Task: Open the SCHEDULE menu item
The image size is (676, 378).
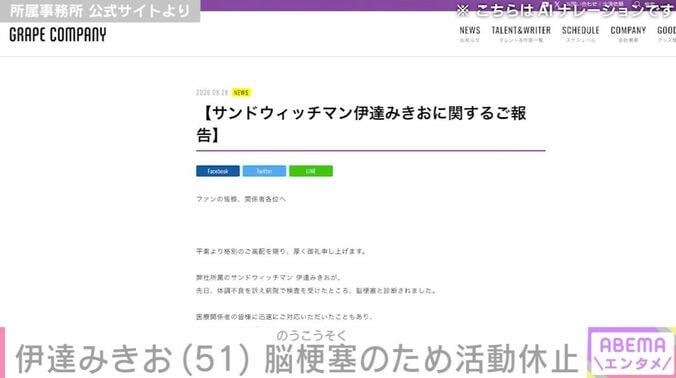Action: (x=580, y=34)
